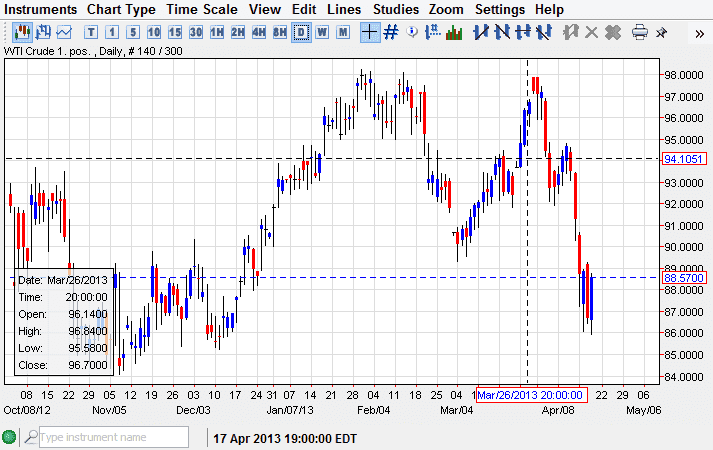Open the Chart Type dropdown menu

tap(121, 9)
